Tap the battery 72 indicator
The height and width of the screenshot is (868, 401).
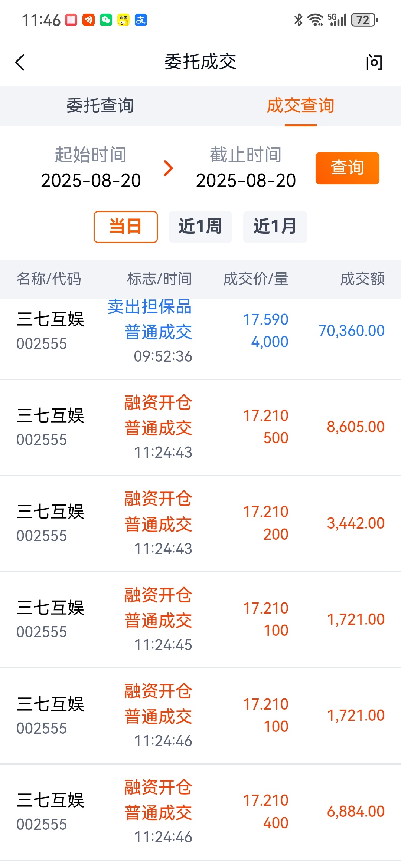364,20
